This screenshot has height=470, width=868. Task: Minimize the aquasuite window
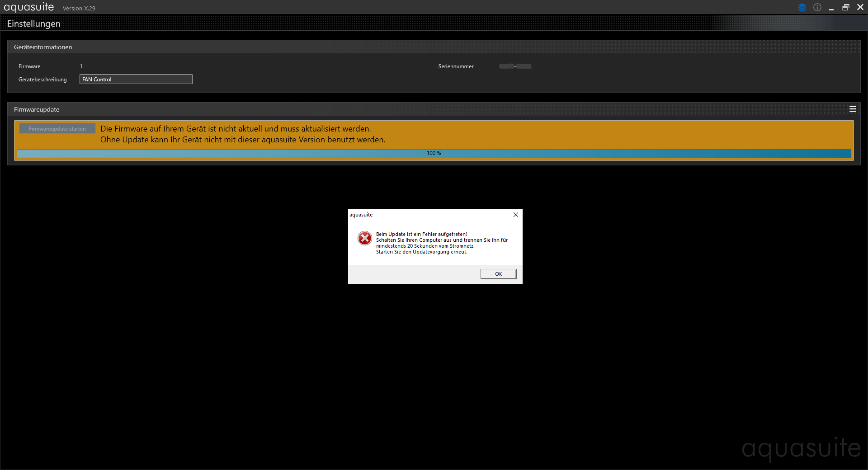pyautogui.click(x=831, y=8)
